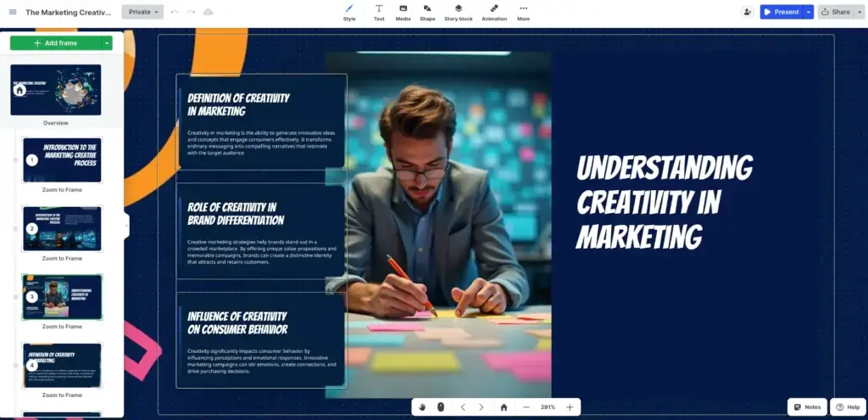Start presentation with Present button
The image size is (868, 420).
pos(781,12)
